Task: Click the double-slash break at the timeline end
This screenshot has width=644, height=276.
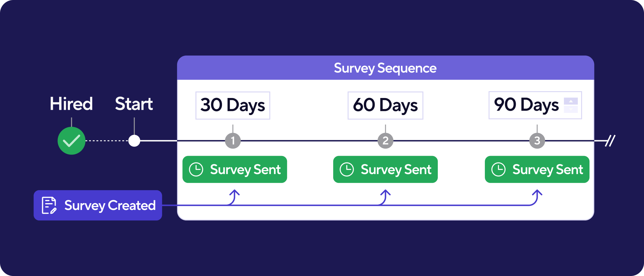Action: pos(610,141)
